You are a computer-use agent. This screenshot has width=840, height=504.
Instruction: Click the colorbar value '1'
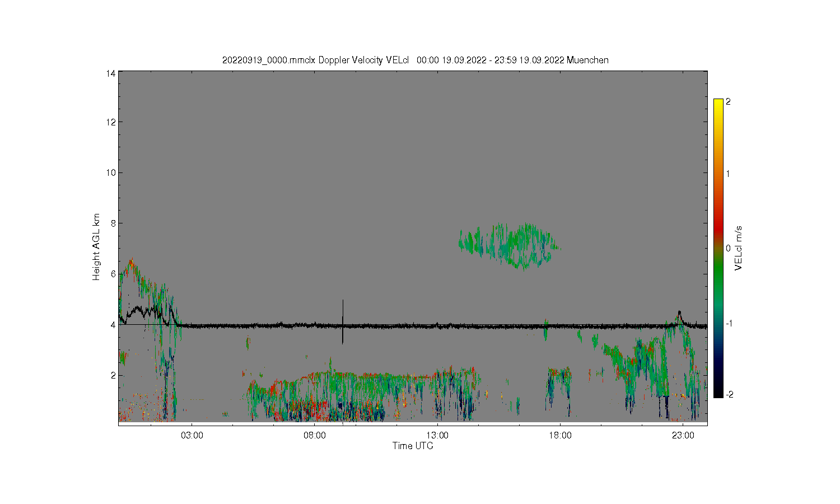(728, 174)
